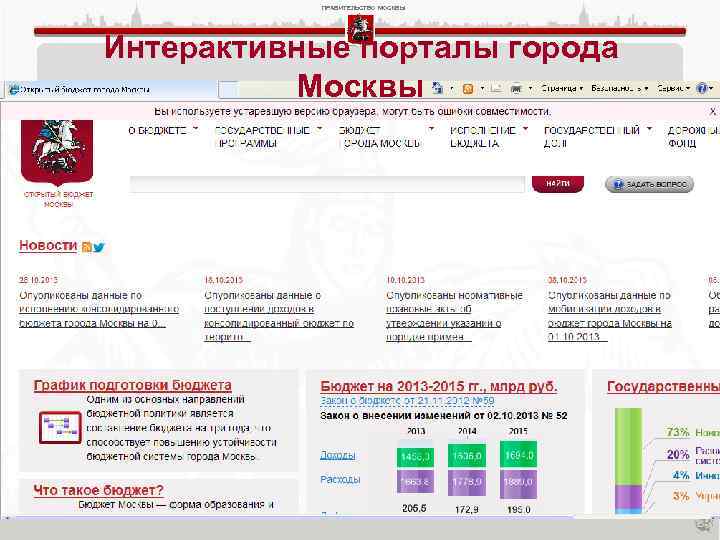Image resolution: width=720 pixels, height=540 pixels.
Task: Expand the ИСПОЛНЕНИЕ БЮДЖЕТА menu arrow
Action: 526,129
